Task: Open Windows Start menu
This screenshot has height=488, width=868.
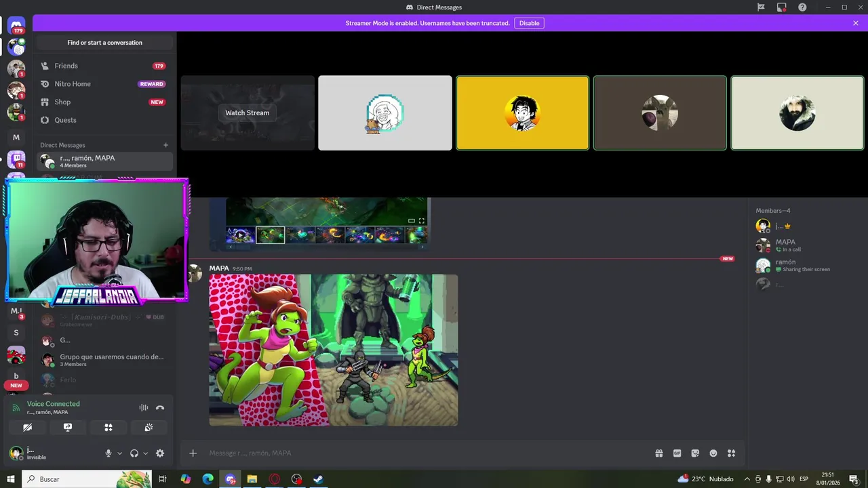Action: [11, 479]
